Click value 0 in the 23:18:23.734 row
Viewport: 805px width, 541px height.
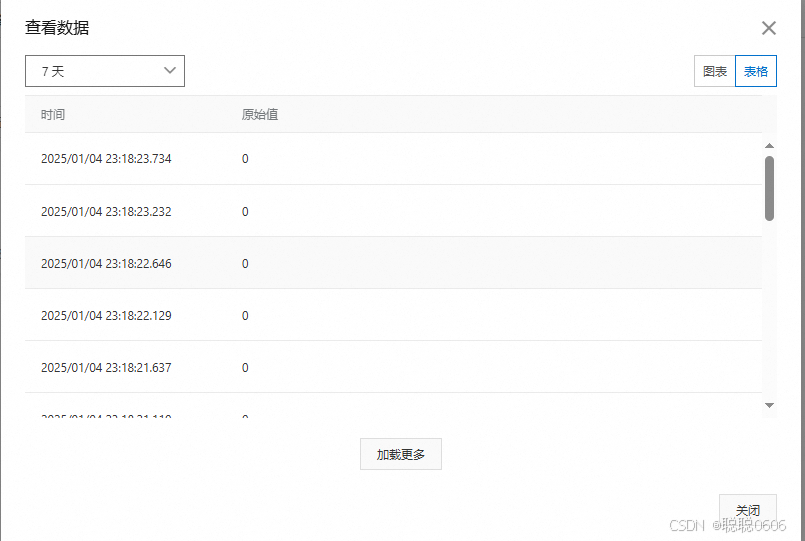[245, 159]
